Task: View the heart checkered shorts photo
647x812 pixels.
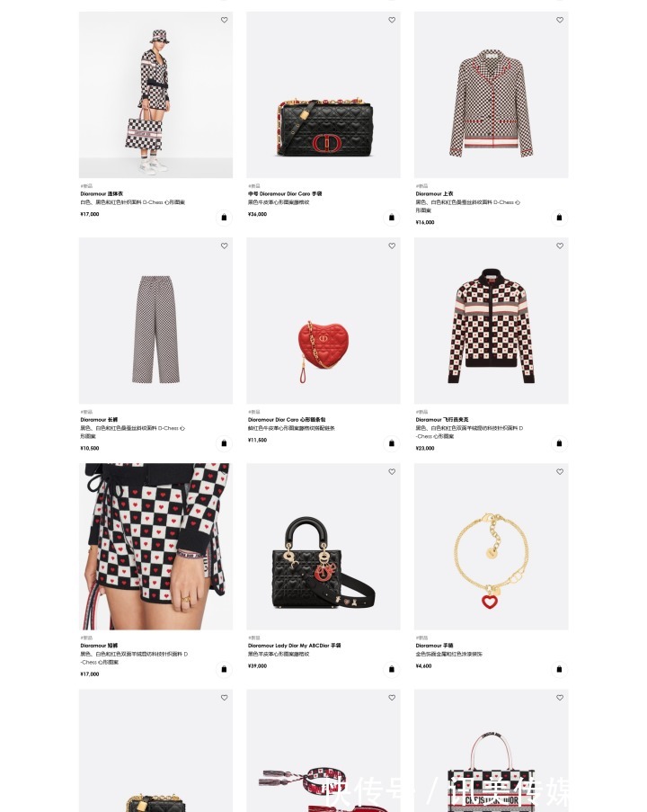Action: (155, 547)
